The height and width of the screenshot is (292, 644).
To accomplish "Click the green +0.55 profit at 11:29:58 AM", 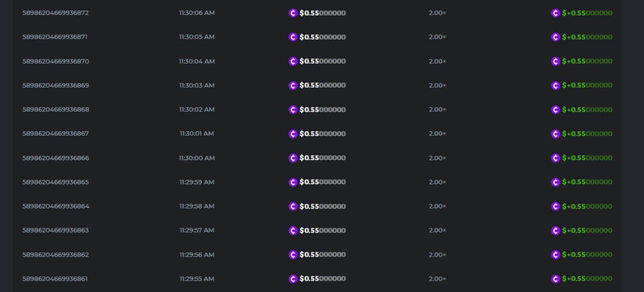I will point(587,206).
